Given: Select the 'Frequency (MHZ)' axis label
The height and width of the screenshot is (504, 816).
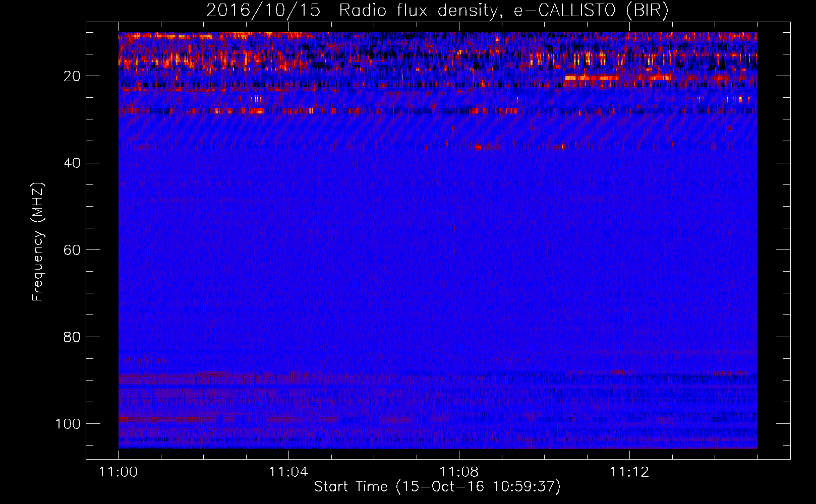Looking at the screenshot, I should (38, 241).
